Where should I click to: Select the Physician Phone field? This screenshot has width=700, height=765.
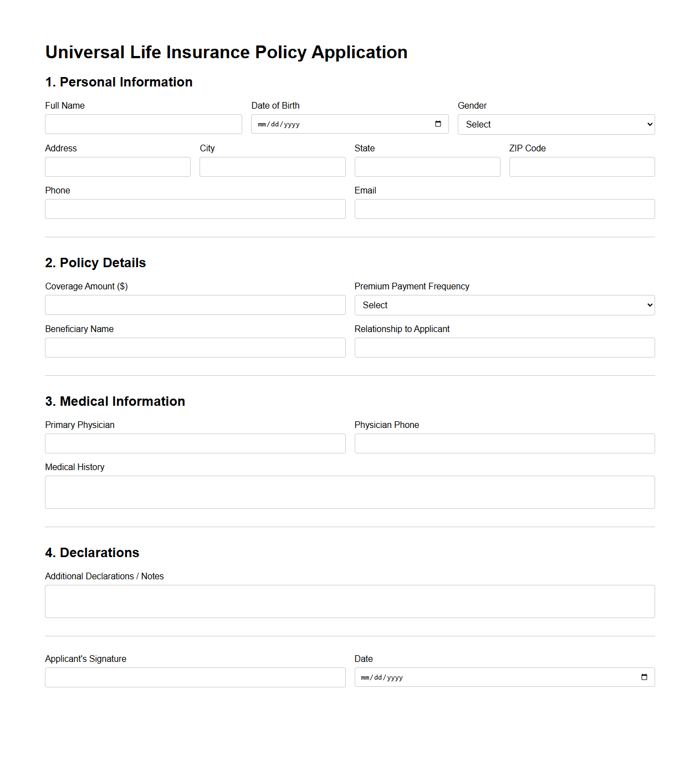(504, 443)
